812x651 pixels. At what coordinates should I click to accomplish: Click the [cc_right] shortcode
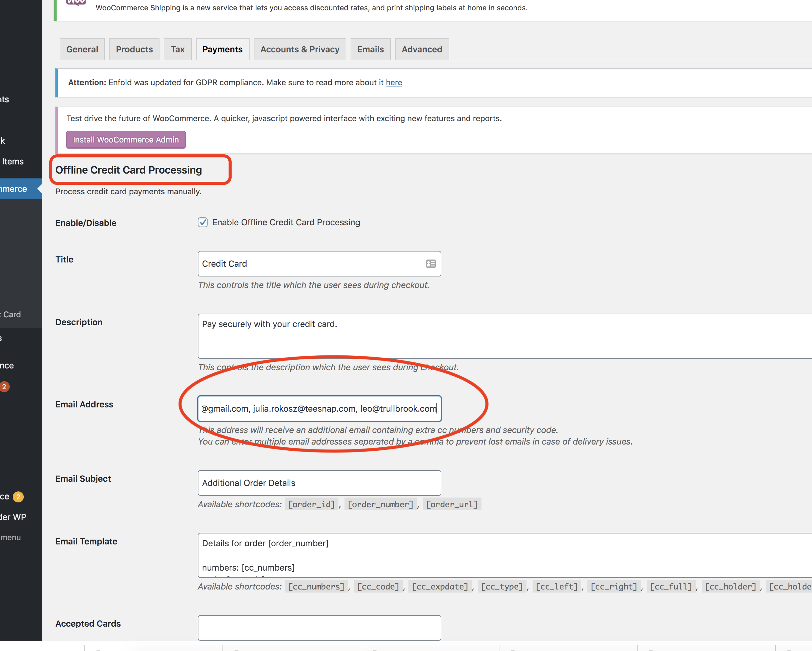(x=614, y=586)
